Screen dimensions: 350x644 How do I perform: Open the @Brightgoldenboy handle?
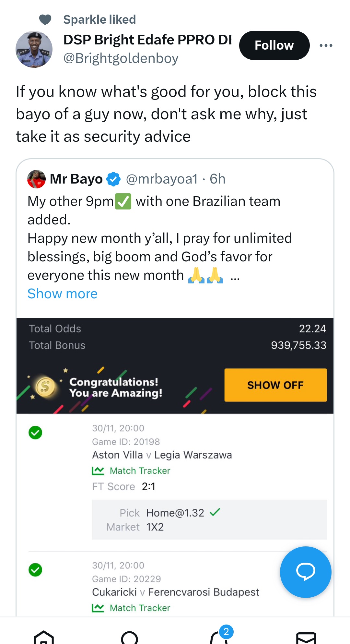121,58
